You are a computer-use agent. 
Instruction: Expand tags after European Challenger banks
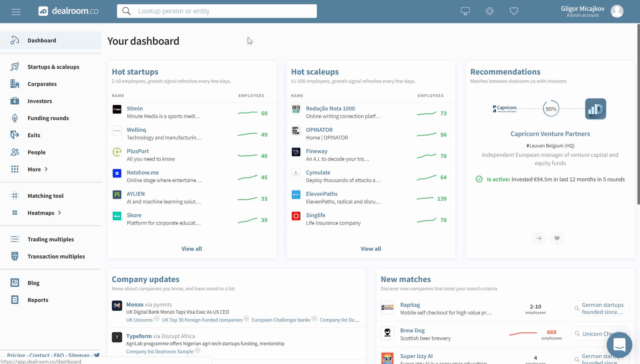pos(314,318)
